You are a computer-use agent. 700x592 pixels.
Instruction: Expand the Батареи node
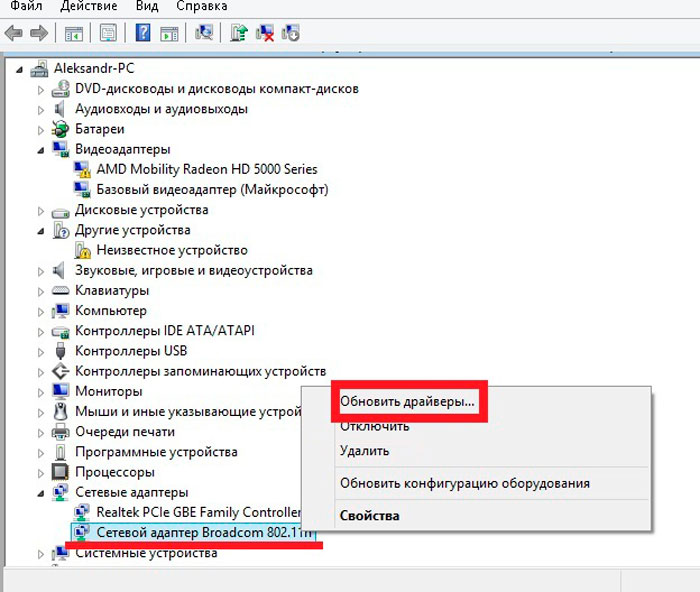tap(41, 130)
